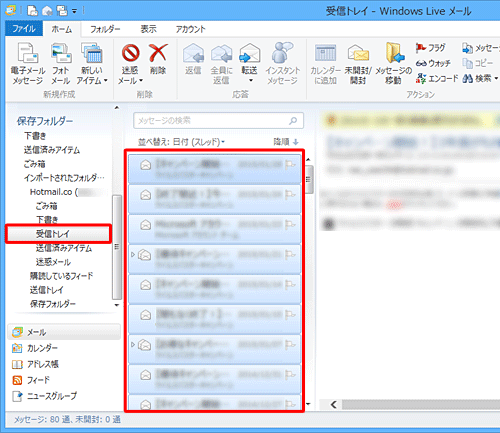Viewport: 500px width, 433px height.
Task: Click message list scroll up arrow
Action: (x=308, y=160)
